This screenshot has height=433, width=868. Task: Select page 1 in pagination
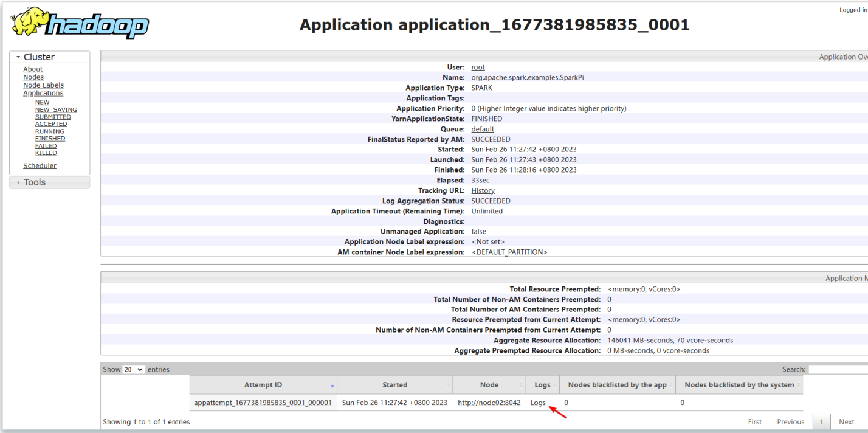point(822,421)
